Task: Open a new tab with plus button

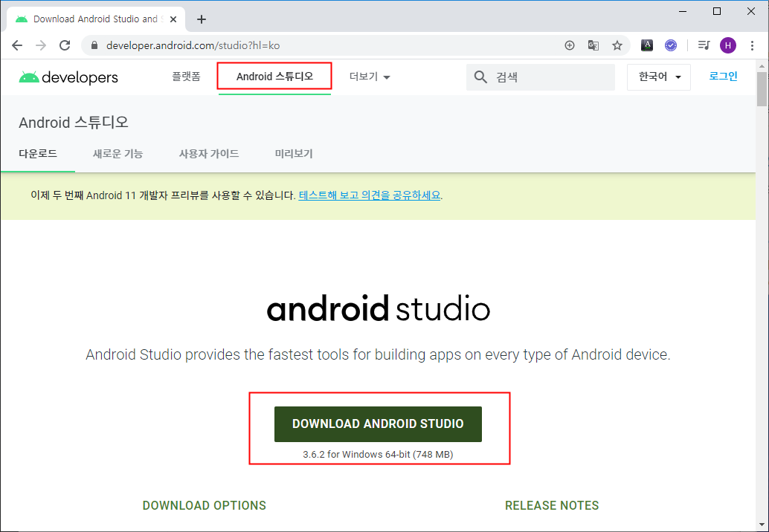Action: 201,19
